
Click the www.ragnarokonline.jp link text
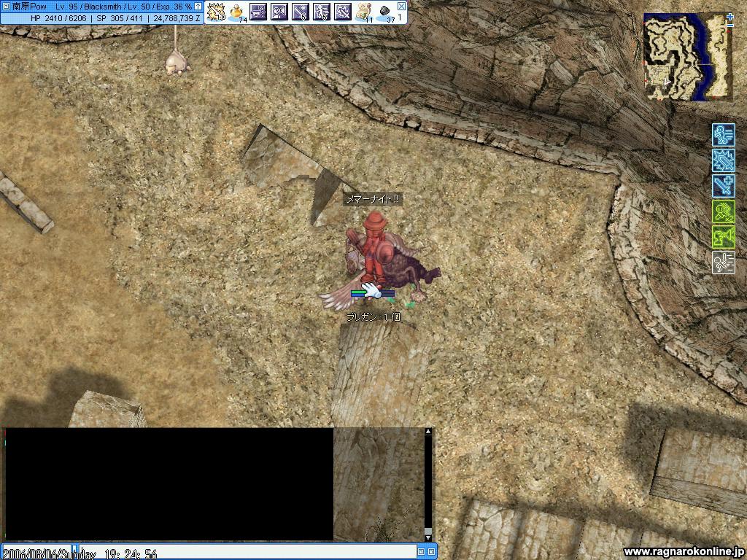(x=684, y=552)
